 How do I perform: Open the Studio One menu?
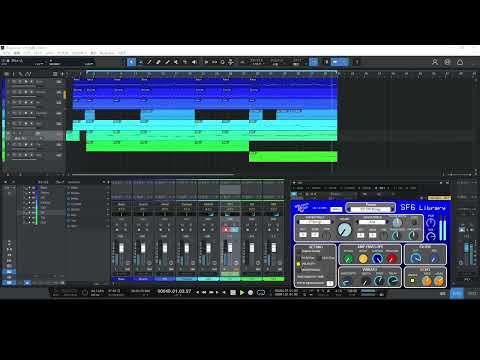point(107,53)
